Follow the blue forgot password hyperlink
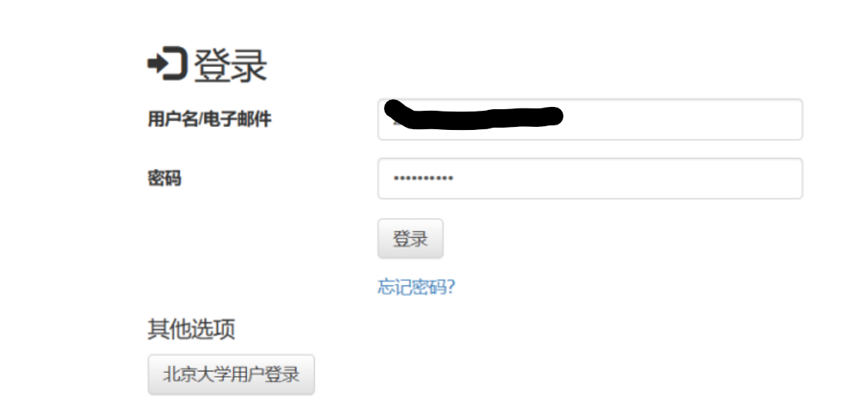The image size is (868, 403). pyautogui.click(x=416, y=287)
